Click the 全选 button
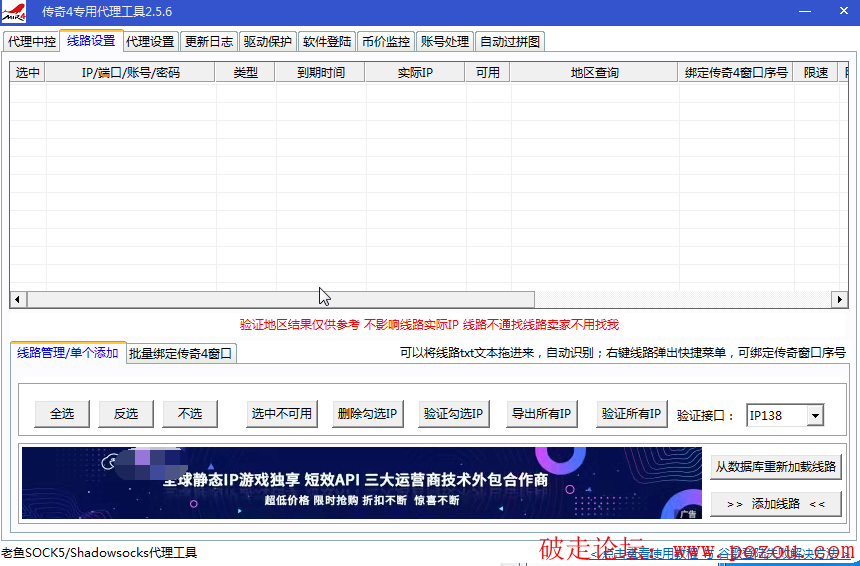 click(62, 414)
